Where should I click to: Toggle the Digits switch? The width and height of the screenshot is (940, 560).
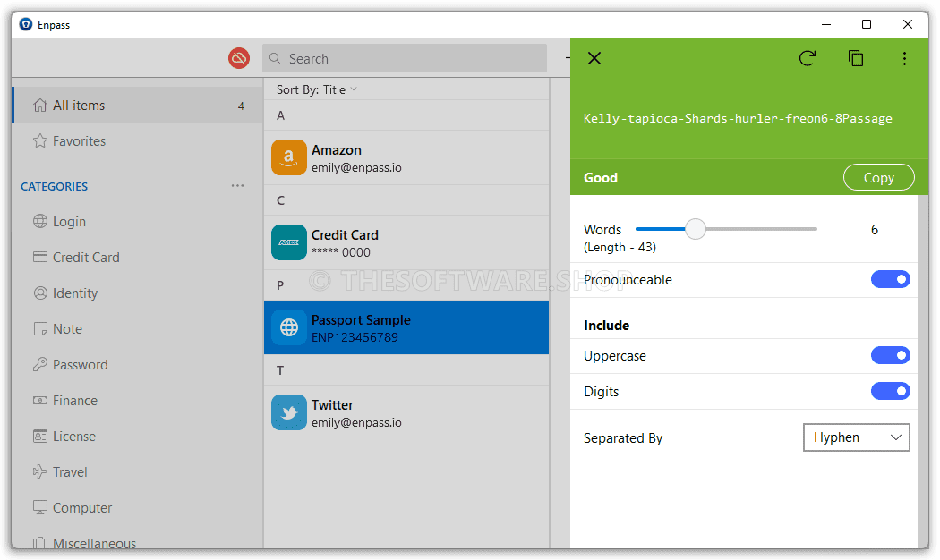890,391
